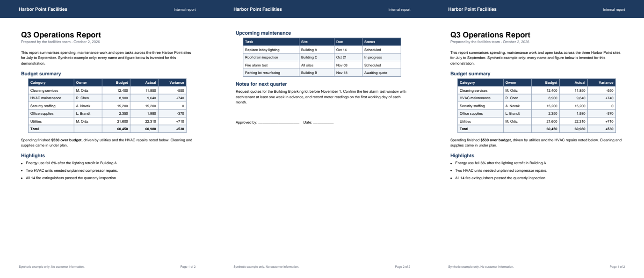Click the Nov 03 due date
This screenshot has height=278, width=644.
pyautogui.click(x=348, y=65)
